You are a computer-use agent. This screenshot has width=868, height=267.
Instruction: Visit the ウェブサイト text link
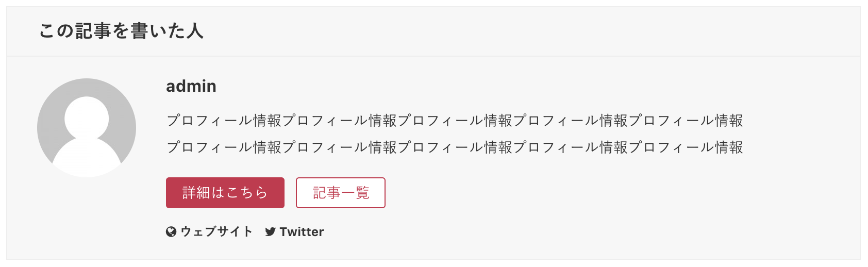216,232
